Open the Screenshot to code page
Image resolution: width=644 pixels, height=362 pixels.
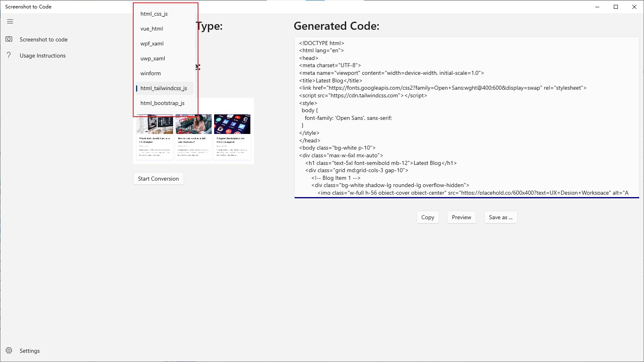coord(43,39)
